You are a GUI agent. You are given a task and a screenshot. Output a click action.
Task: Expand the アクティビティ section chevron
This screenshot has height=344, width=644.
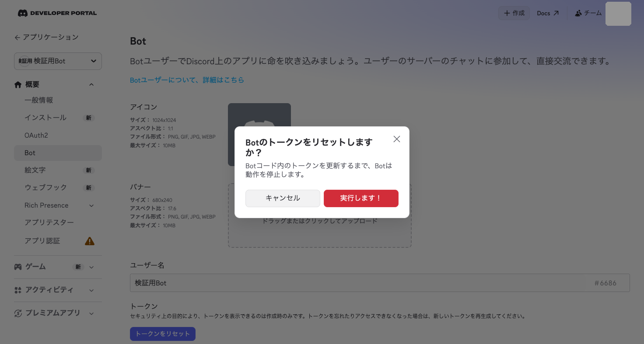pyautogui.click(x=91, y=290)
